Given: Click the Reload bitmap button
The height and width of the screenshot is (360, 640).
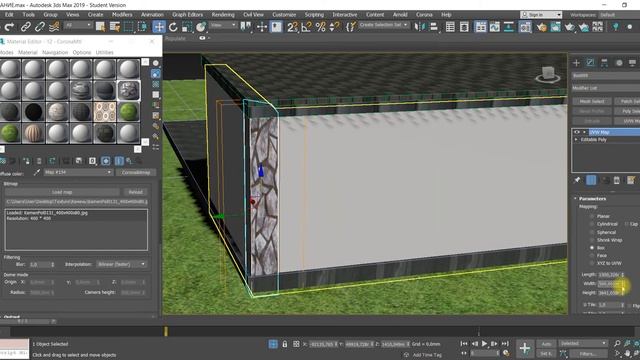Looking at the screenshot, I should coord(136,192).
